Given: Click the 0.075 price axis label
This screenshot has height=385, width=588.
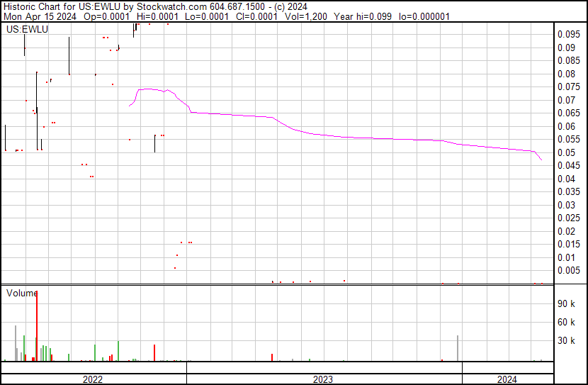Looking at the screenshot, I should point(568,87).
